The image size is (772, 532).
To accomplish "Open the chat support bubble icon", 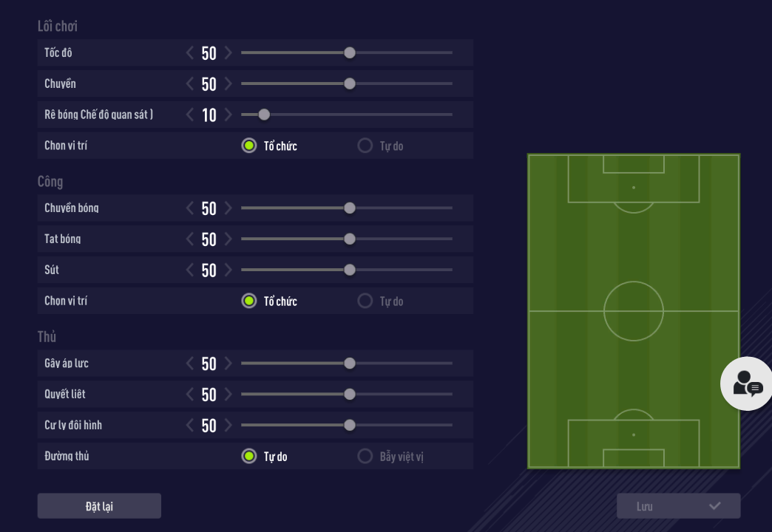I will [x=747, y=383].
